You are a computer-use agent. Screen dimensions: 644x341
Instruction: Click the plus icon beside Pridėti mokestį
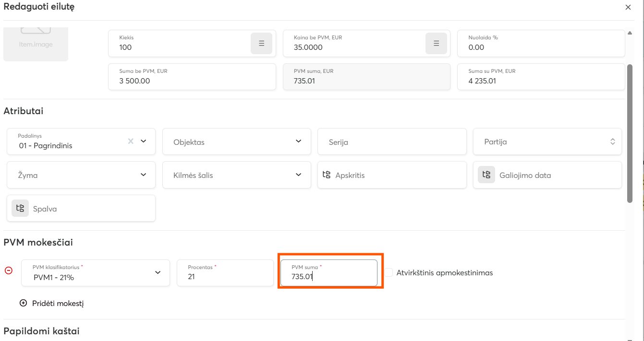[23, 303]
